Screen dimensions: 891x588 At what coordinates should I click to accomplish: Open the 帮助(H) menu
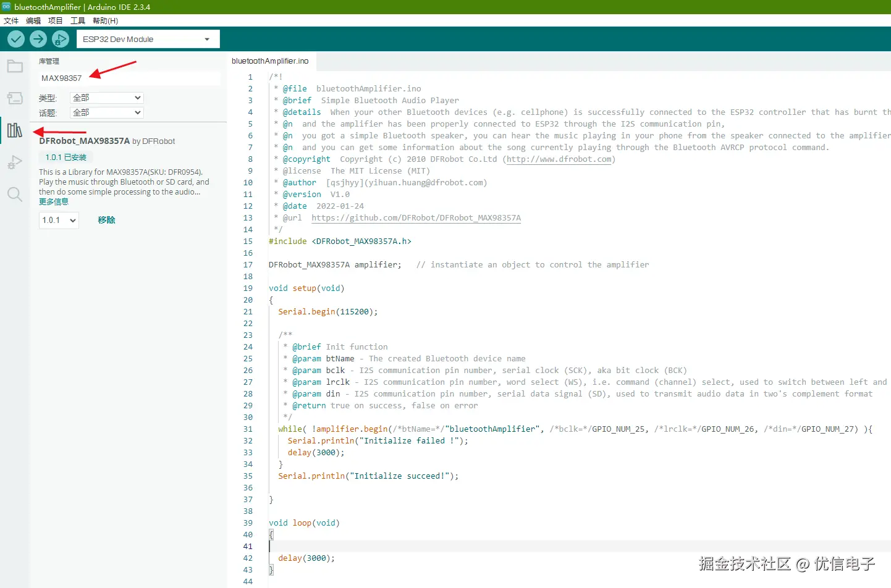105,20
